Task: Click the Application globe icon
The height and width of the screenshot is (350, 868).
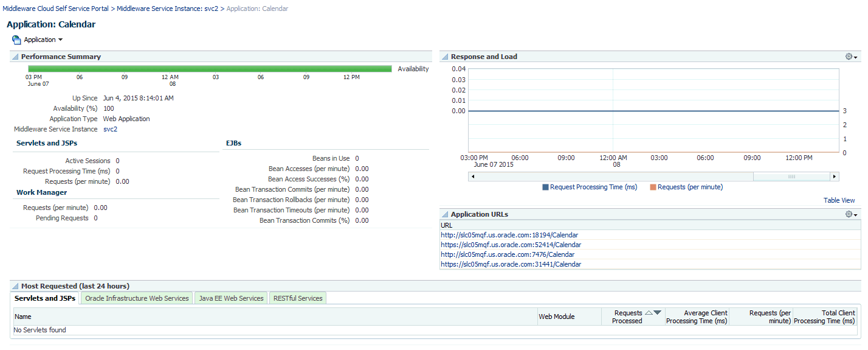Action: point(16,40)
